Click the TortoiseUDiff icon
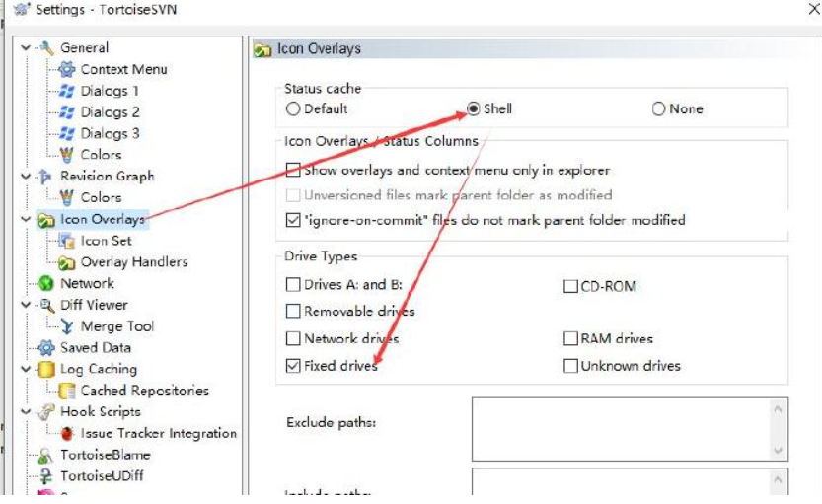The width and height of the screenshot is (822, 504). pyautogui.click(x=46, y=476)
